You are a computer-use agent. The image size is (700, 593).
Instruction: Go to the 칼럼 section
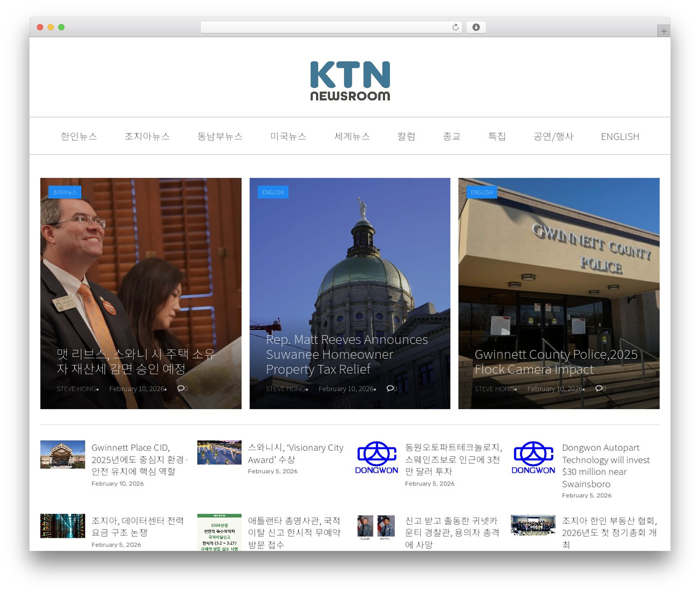tap(406, 136)
